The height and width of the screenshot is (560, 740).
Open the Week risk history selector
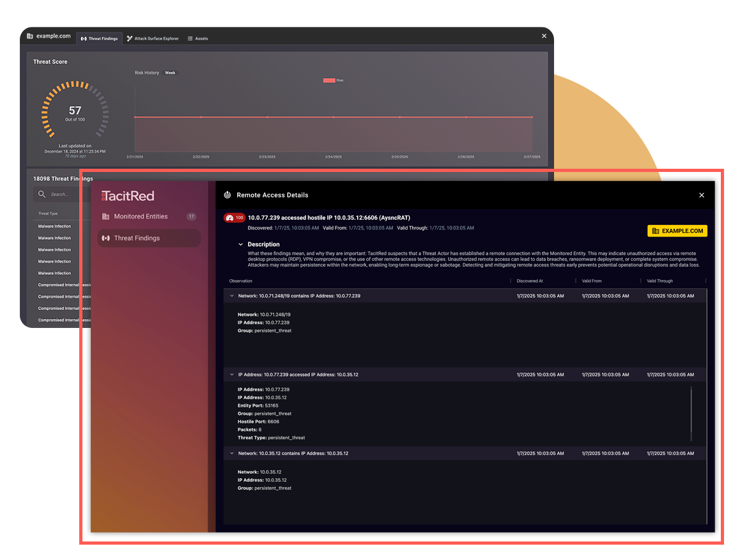170,73
